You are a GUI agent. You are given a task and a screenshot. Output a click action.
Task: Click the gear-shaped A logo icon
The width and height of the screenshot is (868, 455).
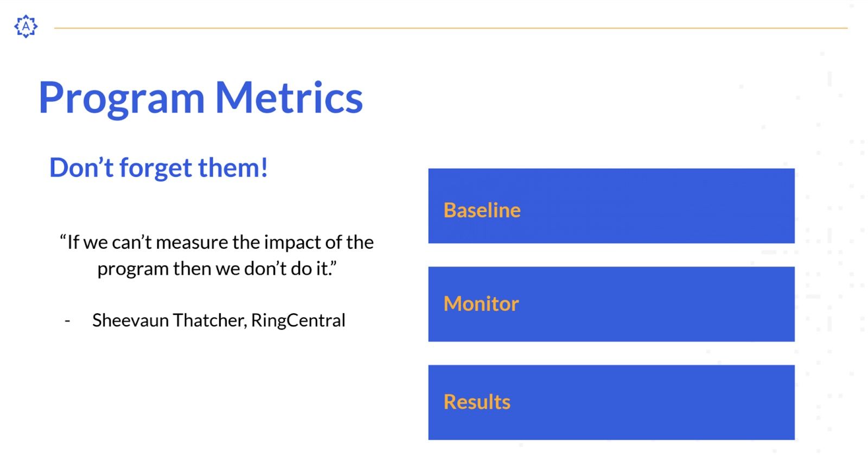(25, 26)
